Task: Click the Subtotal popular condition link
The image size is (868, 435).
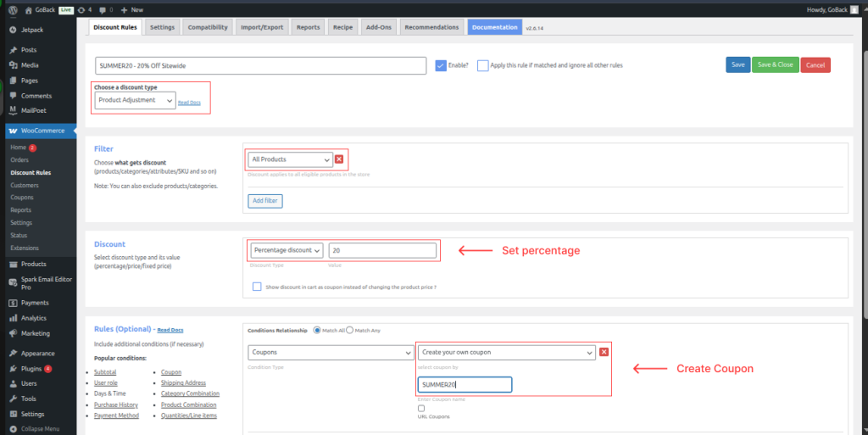Action: 105,372
